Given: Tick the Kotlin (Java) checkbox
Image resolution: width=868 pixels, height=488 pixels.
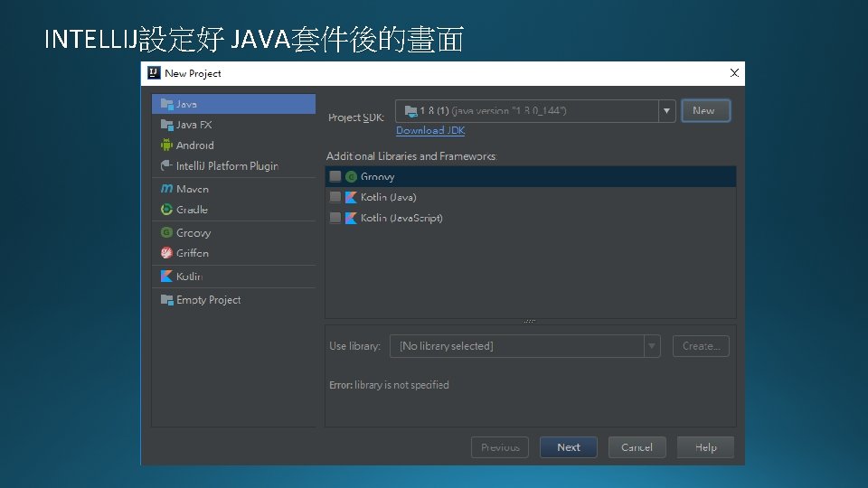Looking at the screenshot, I should (335, 197).
